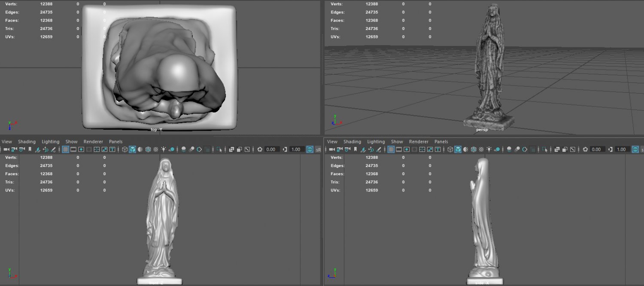The image size is (644, 286).
Task: Click X-Ray icon in side view toolbar
Action: tap(556, 149)
